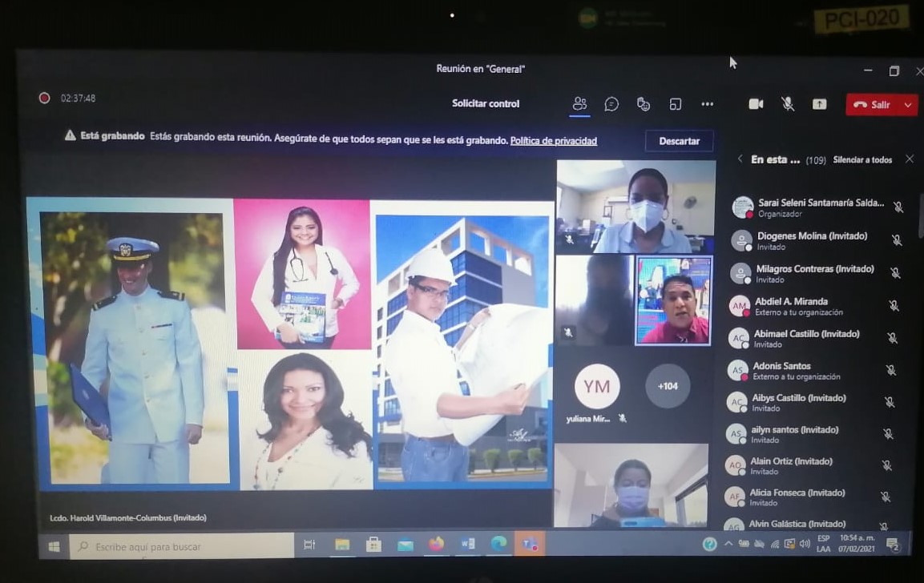The image size is (924, 583).
Task: Click the mic icon beside Abimael Castillo
Action: (x=892, y=338)
